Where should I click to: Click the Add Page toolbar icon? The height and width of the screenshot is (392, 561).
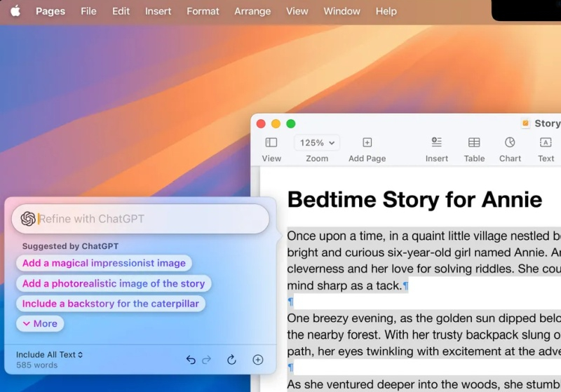click(367, 142)
